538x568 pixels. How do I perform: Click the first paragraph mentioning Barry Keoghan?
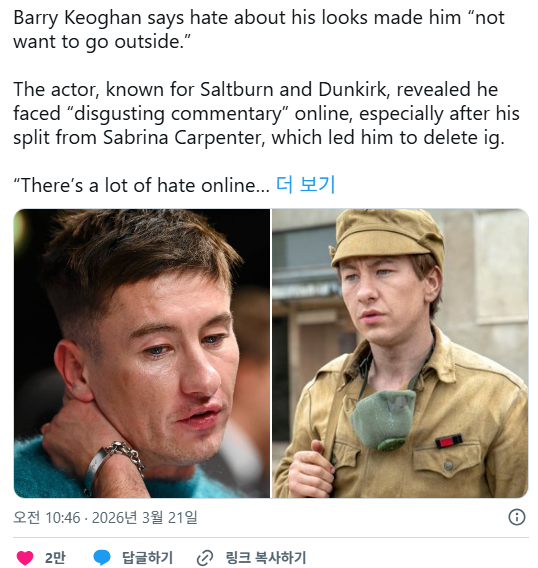pyautogui.click(x=259, y=29)
